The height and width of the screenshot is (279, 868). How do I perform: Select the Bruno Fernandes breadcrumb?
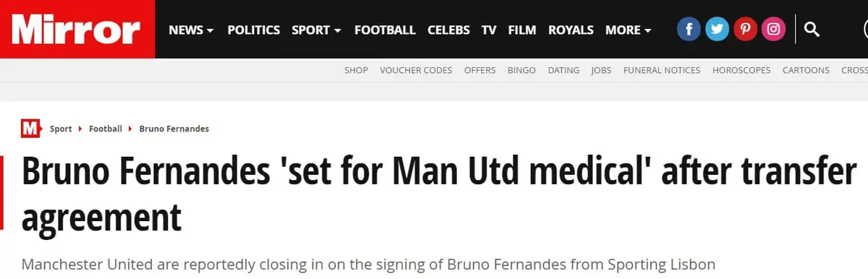(x=174, y=129)
